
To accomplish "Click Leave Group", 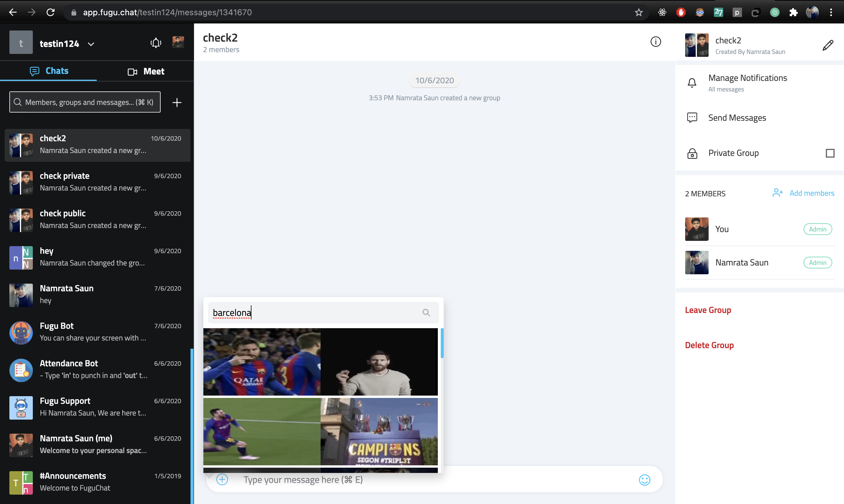I will (x=708, y=310).
